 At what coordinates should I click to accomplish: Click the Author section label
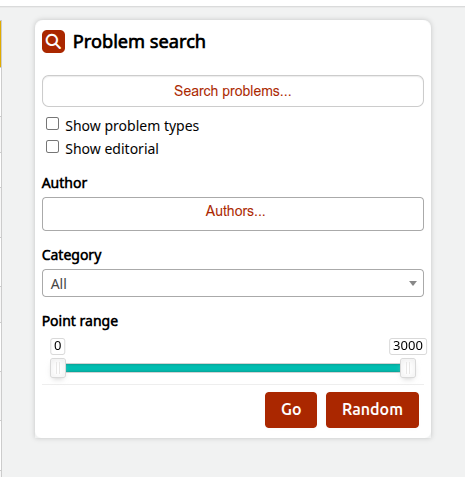point(64,183)
